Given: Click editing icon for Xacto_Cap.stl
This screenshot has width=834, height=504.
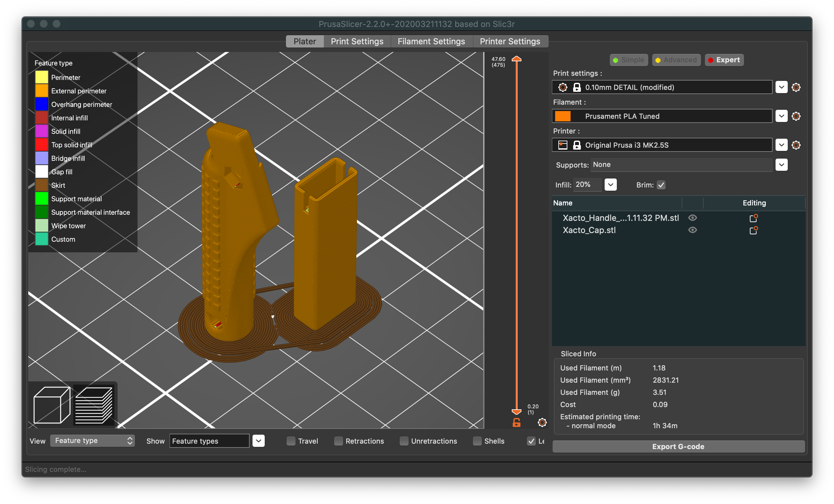Looking at the screenshot, I should pos(753,230).
